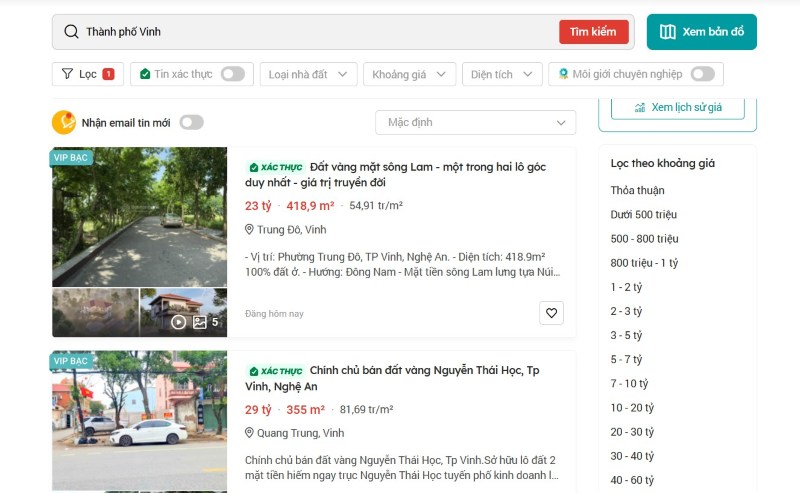This screenshot has height=493, width=800.
Task: Click Tìm kiếm search button
Action: tap(593, 32)
